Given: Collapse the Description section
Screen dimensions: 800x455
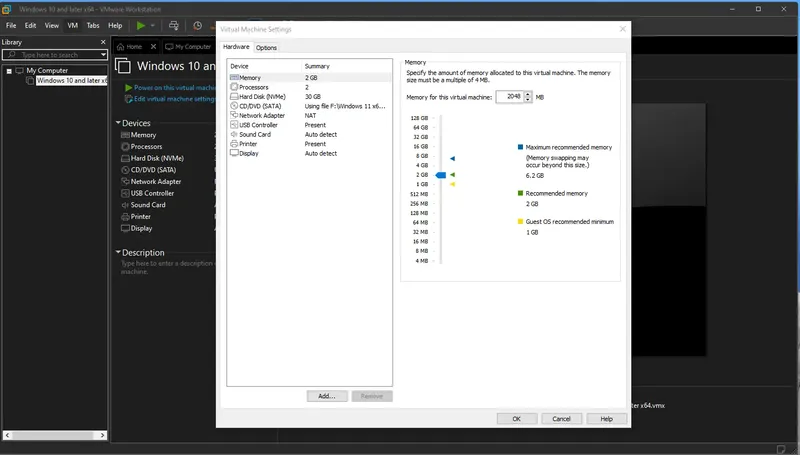Looking at the screenshot, I should tap(118, 252).
